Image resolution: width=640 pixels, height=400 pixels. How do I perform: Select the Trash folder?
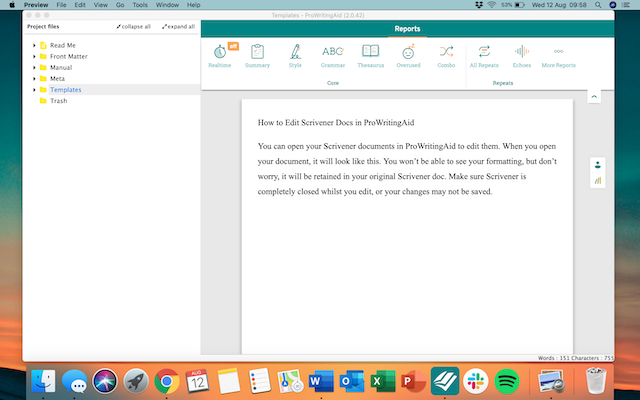click(58, 100)
